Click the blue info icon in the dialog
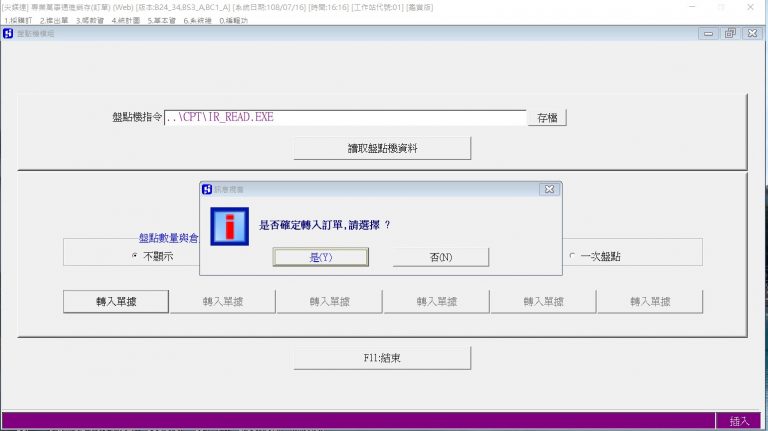This screenshot has width=768, height=431. (229, 226)
